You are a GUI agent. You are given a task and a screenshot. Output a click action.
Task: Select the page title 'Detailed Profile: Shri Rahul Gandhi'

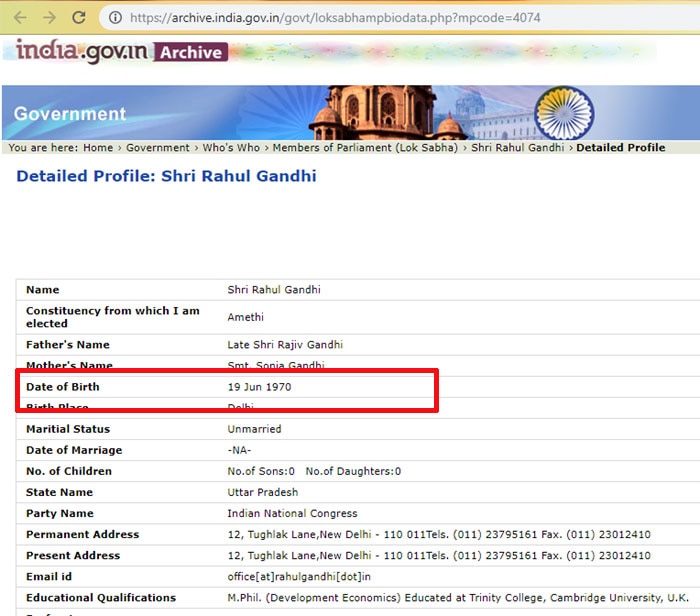pyautogui.click(x=167, y=176)
